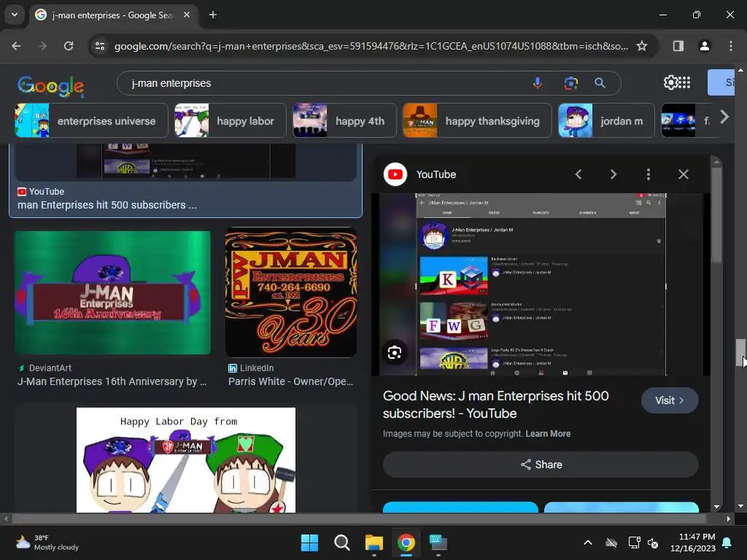
Task: Open site information icon in address bar
Action: pyautogui.click(x=100, y=46)
